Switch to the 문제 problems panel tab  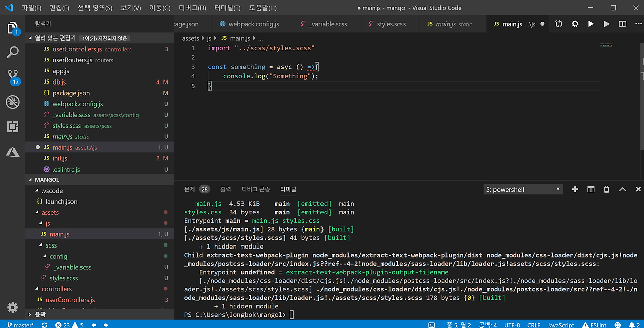[x=189, y=189]
